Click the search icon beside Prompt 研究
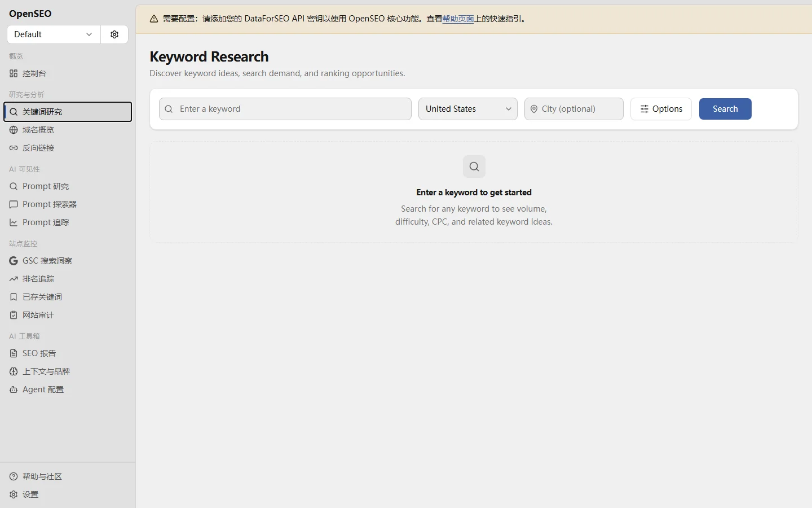 (x=14, y=186)
